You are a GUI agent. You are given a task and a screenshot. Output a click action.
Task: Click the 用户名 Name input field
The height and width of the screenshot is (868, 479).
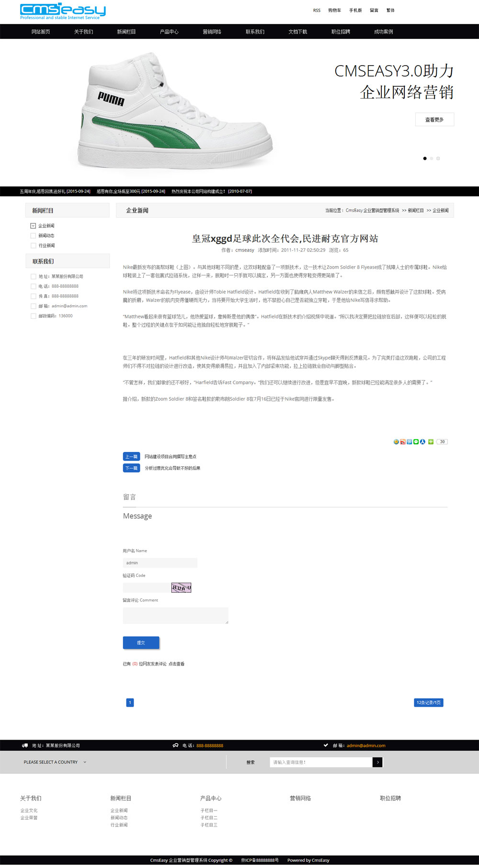(160, 563)
